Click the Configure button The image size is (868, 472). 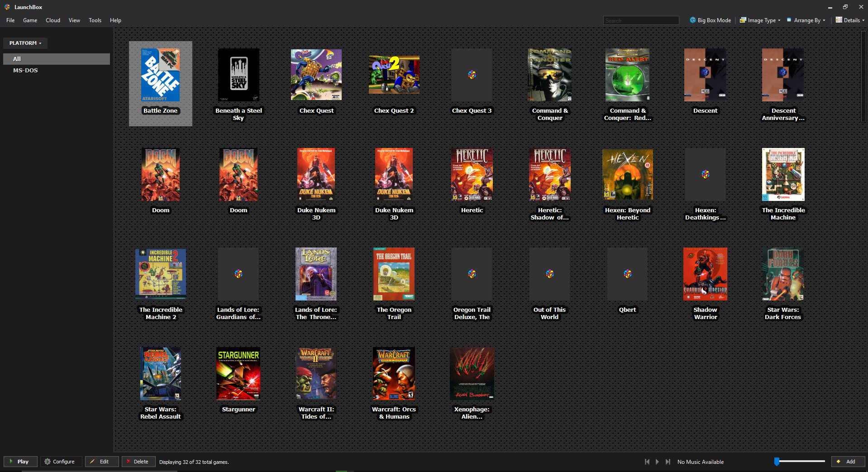click(61, 462)
